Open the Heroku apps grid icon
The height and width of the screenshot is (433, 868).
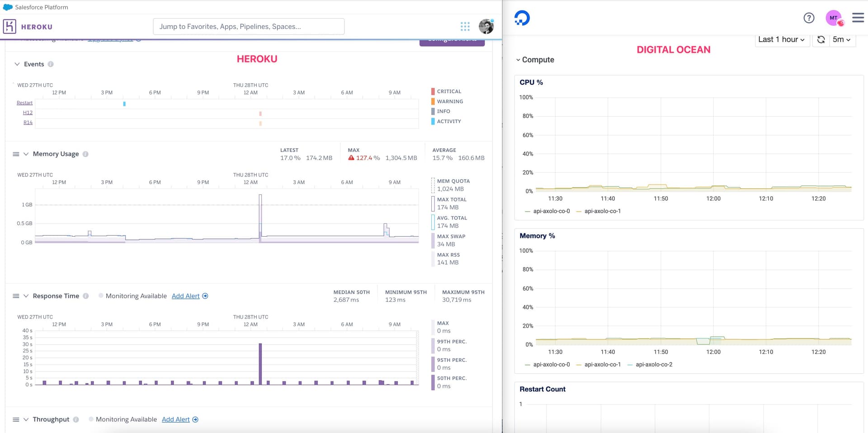(x=465, y=26)
